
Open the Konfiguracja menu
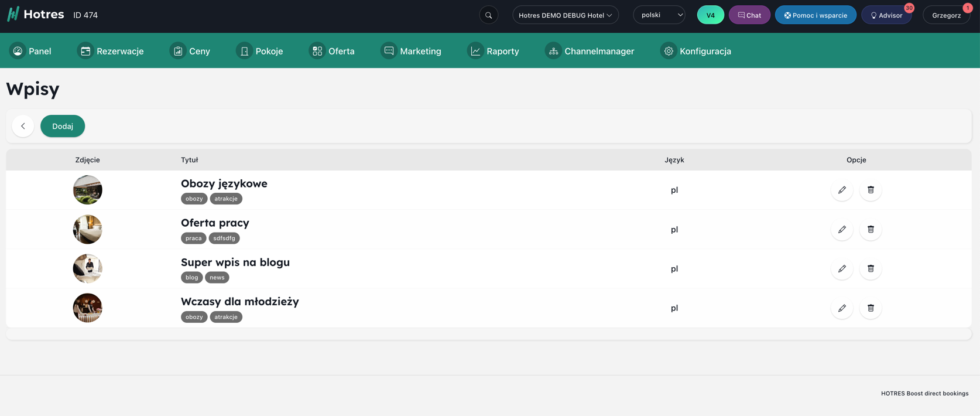(x=695, y=51)
